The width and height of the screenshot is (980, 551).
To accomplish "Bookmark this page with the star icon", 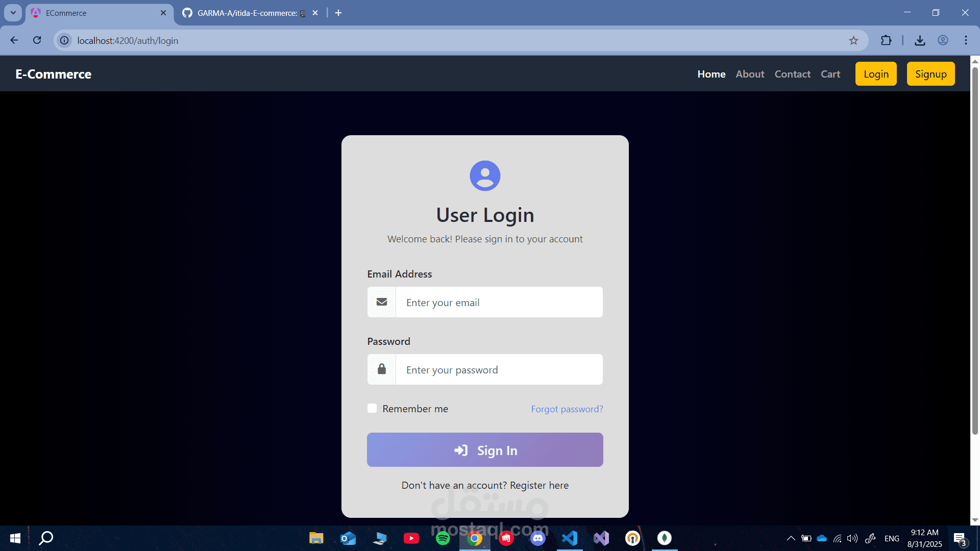I will 853,40.
